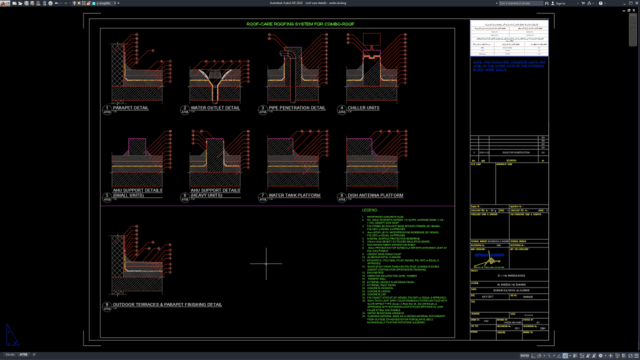Select the PARAPET DETAIL title text
The width and height of the screenshot is (640, 360).
click(x=131, y=108)
